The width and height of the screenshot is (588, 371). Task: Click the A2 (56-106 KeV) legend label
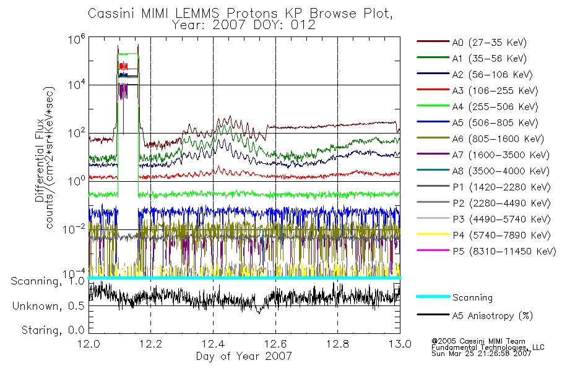pyautogui.click(x=493, y=75)
